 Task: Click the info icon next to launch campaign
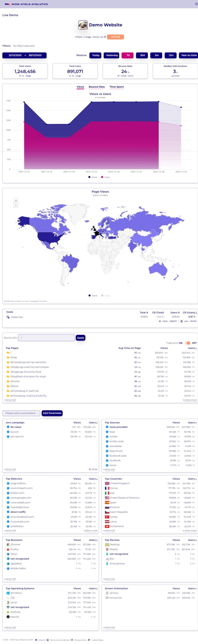point(8,432)
